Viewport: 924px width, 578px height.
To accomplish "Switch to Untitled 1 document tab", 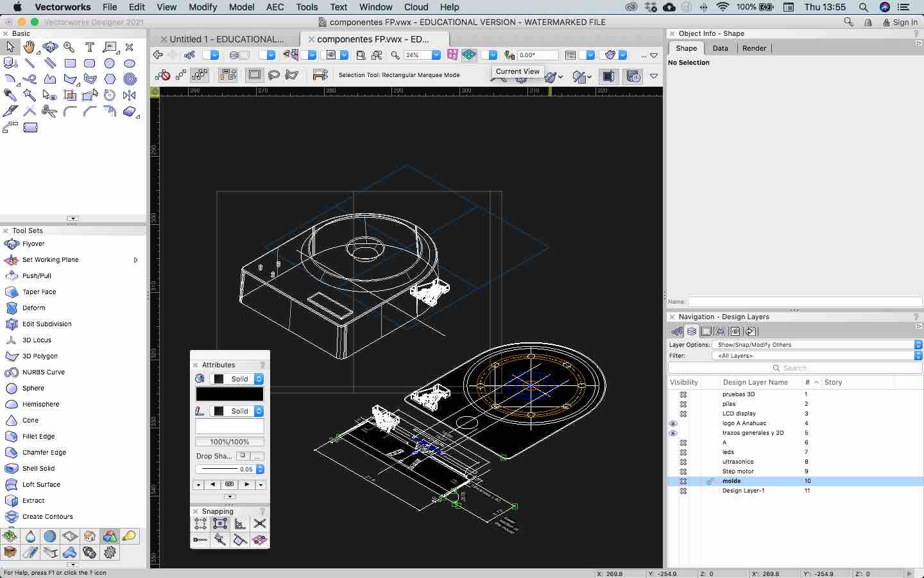I will point(227,39).
